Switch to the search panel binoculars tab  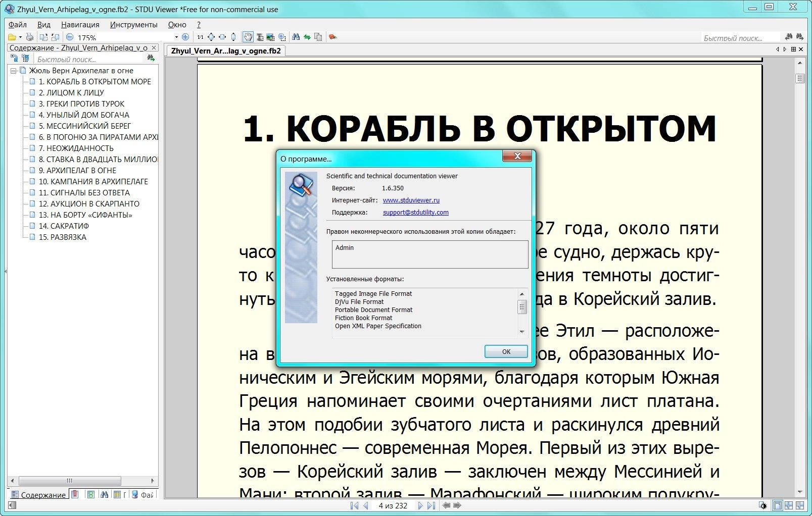pyautogui.click(x=104, y=495)
